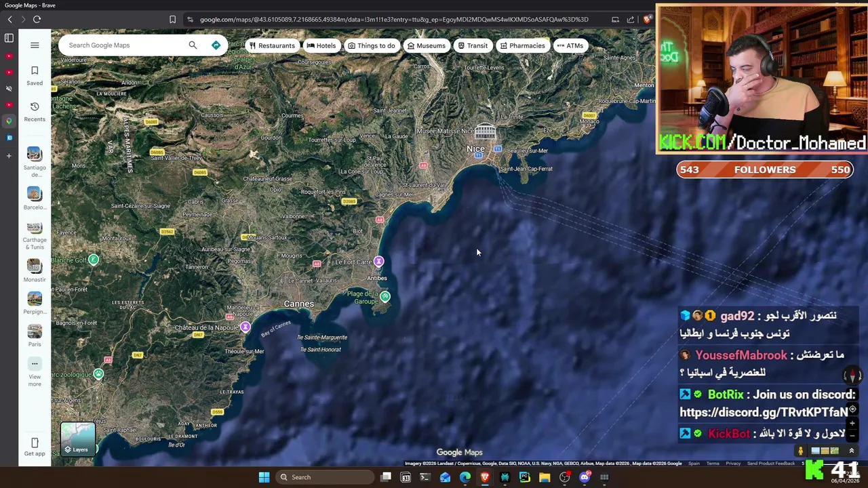Click the Brave Shields lion icon
868x488 pixels.
(647, 20)
